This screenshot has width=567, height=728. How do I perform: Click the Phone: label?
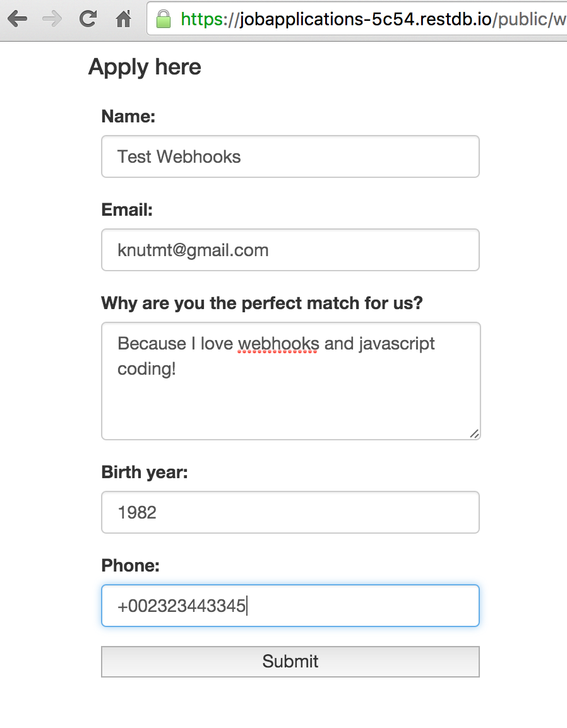(x=131, y=565)
